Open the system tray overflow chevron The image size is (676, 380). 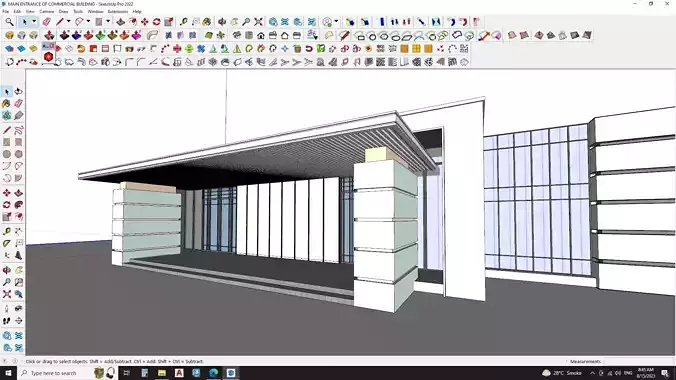[592, 373]
